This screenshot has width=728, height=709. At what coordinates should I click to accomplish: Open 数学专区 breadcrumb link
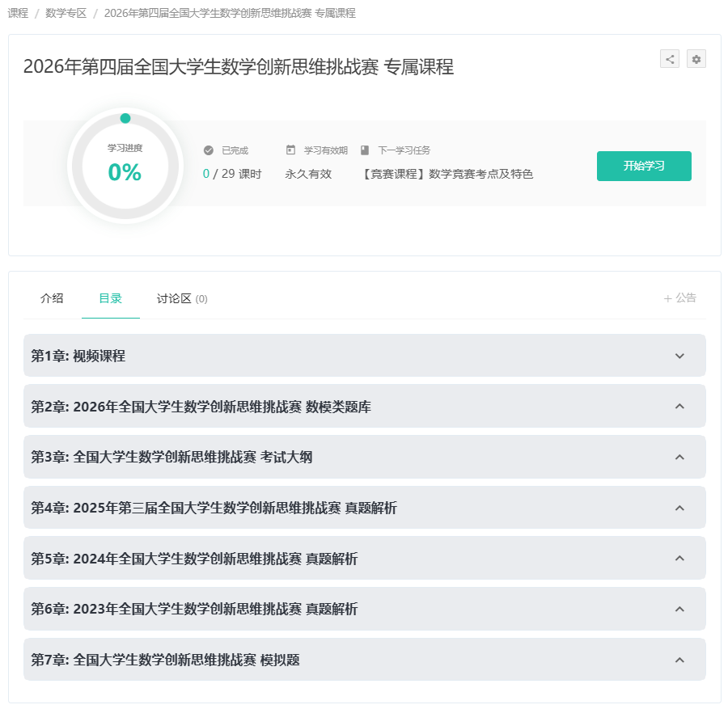click(66, 14)
